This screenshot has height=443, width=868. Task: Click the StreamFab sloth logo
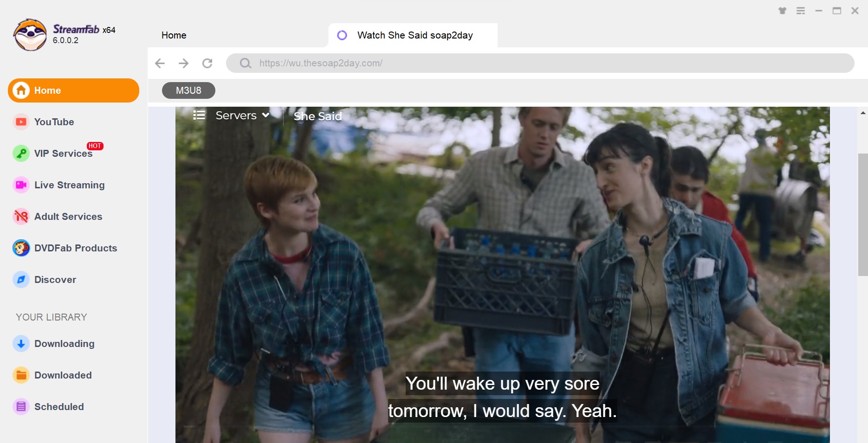pyautogui.click(x=30, y=35)
